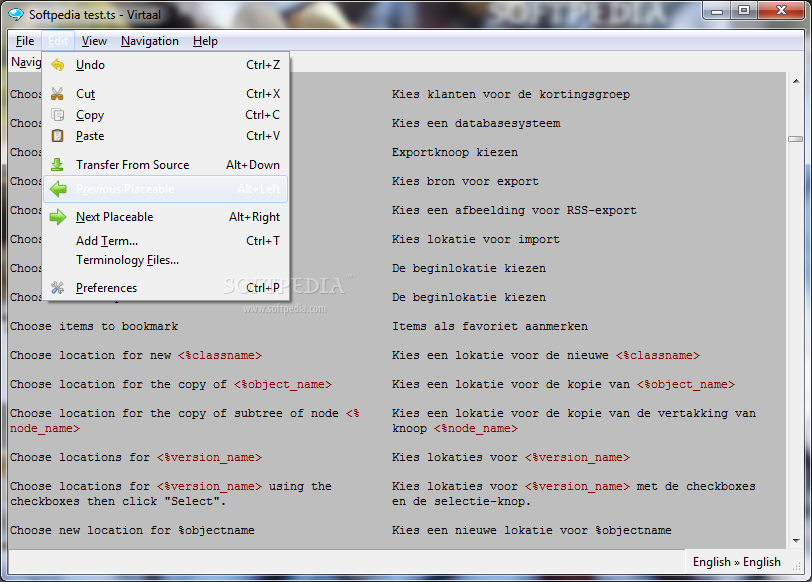The height and width of the screenshot is (582, 812).
Task: Open the View menu
Action: pyautogui.click(x=94, y=41)
